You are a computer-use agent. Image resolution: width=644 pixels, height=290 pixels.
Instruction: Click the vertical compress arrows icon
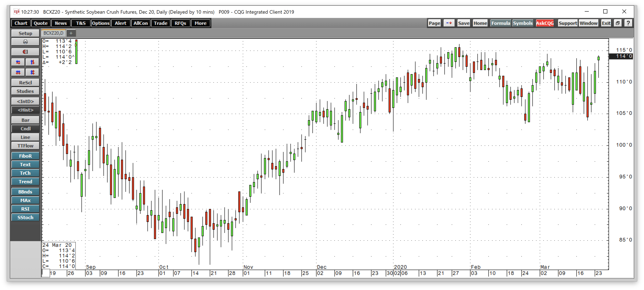pyautogui.click(x=32, y=72)
